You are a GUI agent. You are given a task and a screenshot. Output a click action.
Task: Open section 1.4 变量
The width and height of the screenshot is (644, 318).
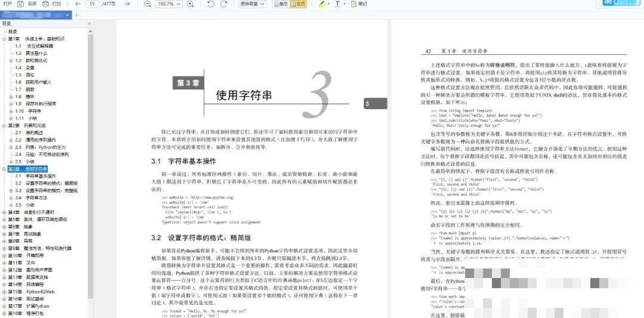(x=24, y=67)
